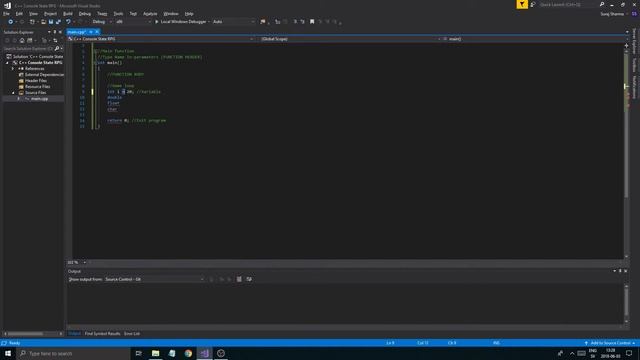The height and width of the screenshot is (360, 640).
Task: Switch to the Output tab
Action: coord(74,333)
